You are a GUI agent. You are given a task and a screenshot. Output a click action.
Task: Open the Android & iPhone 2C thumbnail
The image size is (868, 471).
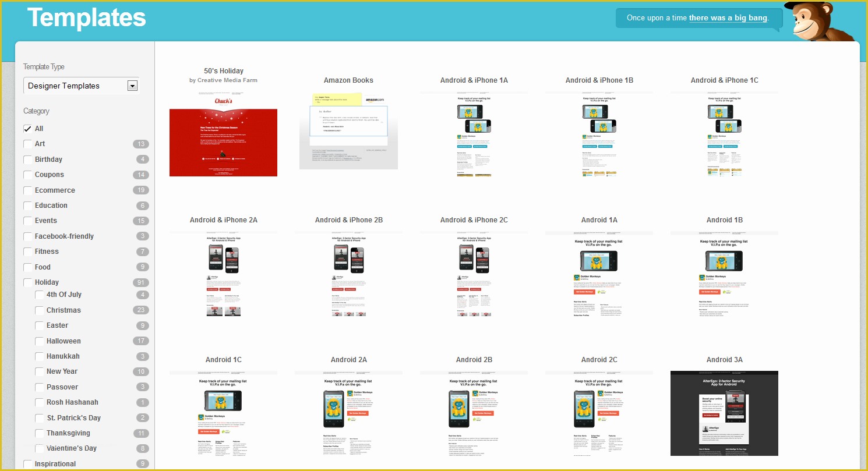coord(474,274)
